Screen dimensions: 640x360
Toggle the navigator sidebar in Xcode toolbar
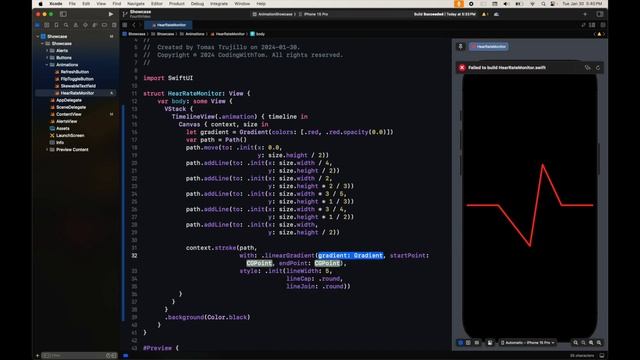pos(63,14)
